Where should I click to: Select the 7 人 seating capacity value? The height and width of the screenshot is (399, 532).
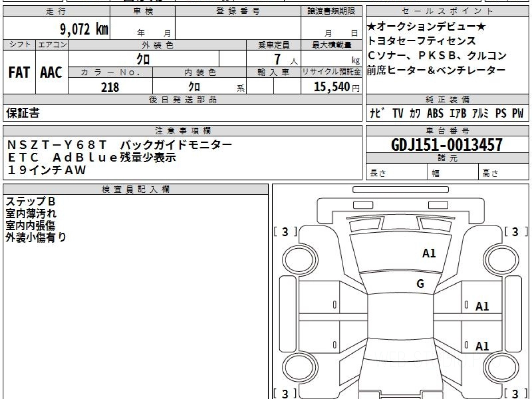tap(286, 59)
